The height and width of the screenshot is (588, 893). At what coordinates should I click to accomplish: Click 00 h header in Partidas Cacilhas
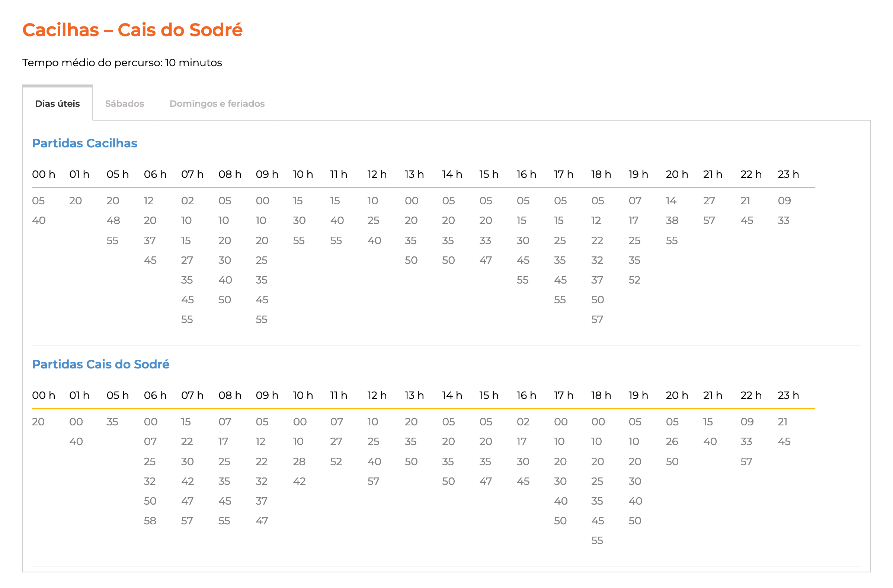click(x=44, y=175)
